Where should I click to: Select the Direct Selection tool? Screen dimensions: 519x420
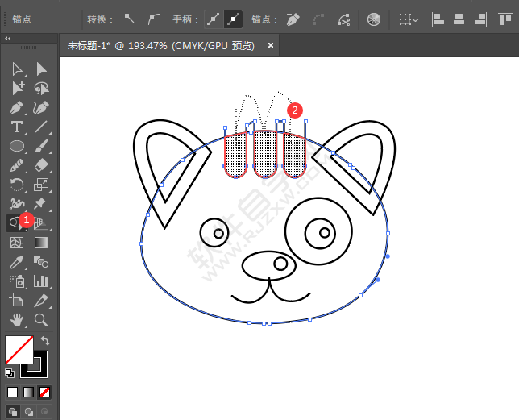pyautogui.click(x=41, y=70)
